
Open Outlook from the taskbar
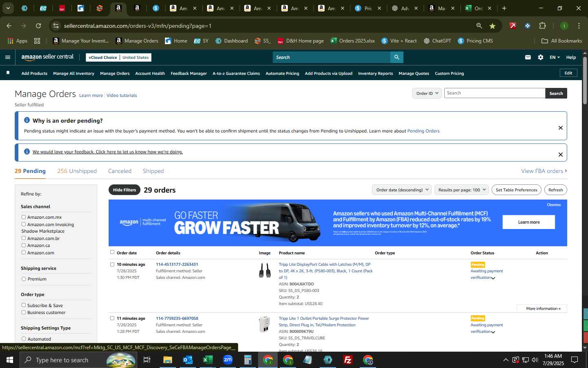click(x=187, y=360)
